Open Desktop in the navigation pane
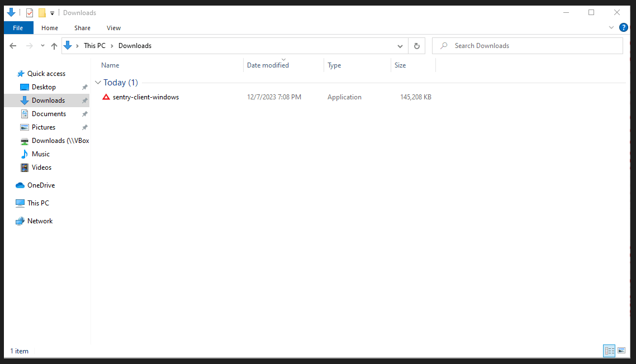The image size is (636, 364). point(44,87)
